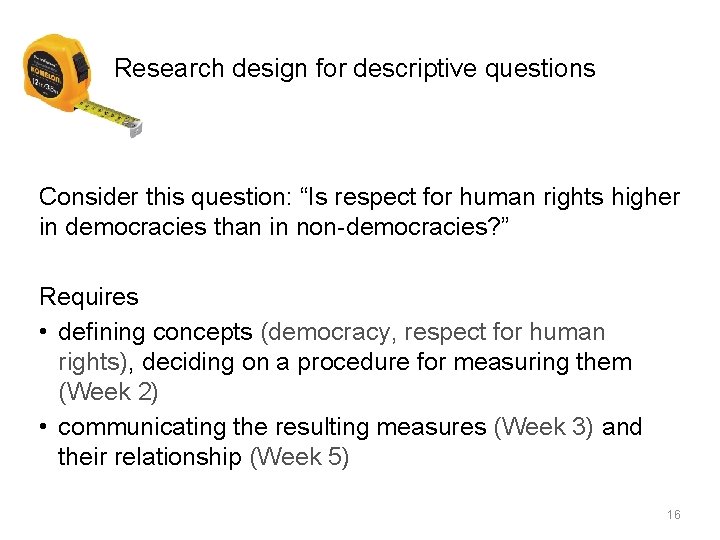
Task: Click the word 'Requires'
Action: point(89,297)
